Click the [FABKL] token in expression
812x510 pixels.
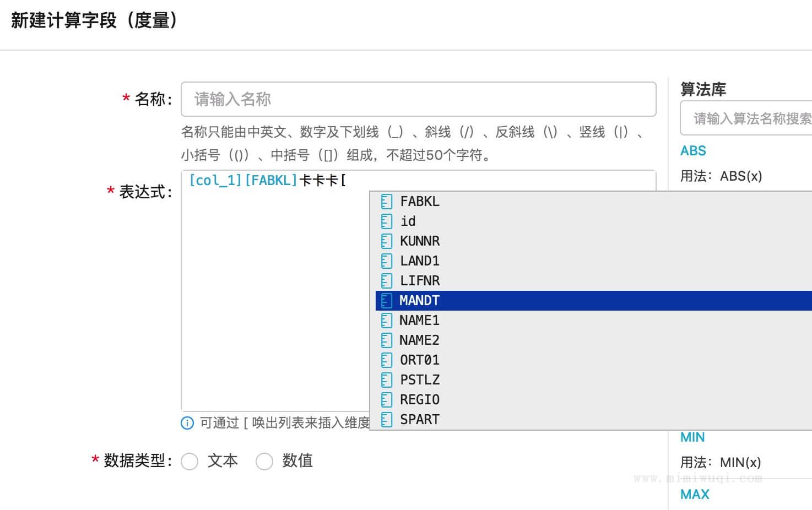point(270,181)
